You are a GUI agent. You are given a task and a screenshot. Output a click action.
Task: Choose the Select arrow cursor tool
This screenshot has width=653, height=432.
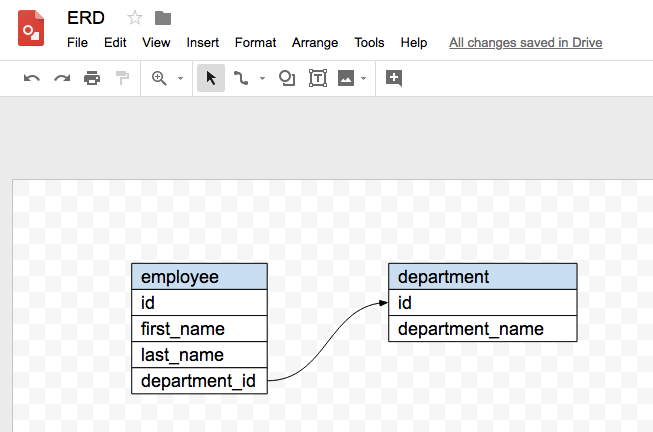click(210, 78)
